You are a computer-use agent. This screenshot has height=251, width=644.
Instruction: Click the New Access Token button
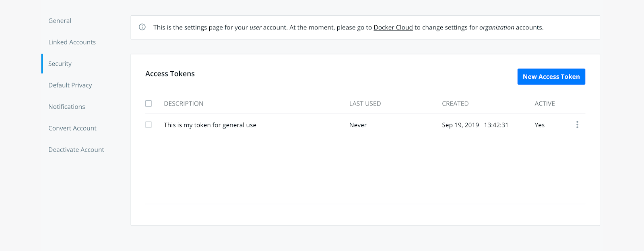tap(551, 77)
